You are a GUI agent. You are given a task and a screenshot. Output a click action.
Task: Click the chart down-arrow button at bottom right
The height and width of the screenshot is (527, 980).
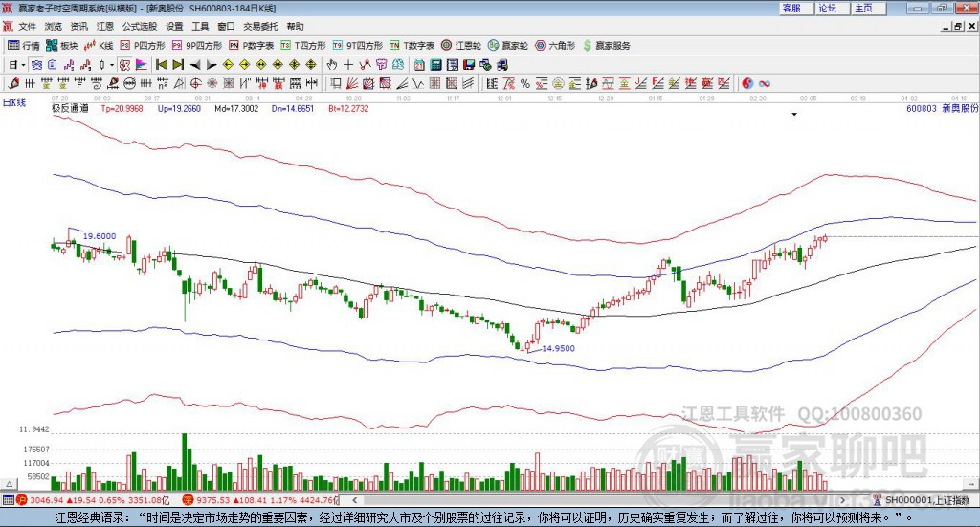click(x=971, y=484)
